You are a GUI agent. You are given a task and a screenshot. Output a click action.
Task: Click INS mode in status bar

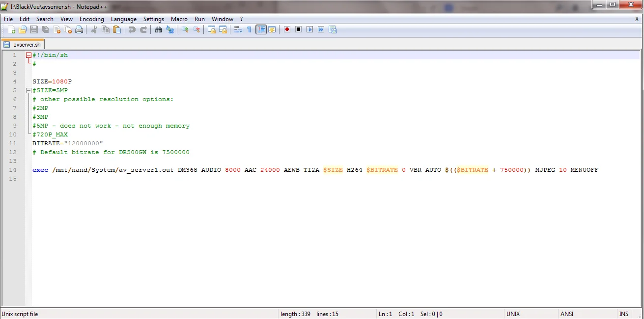coord(623,314)
